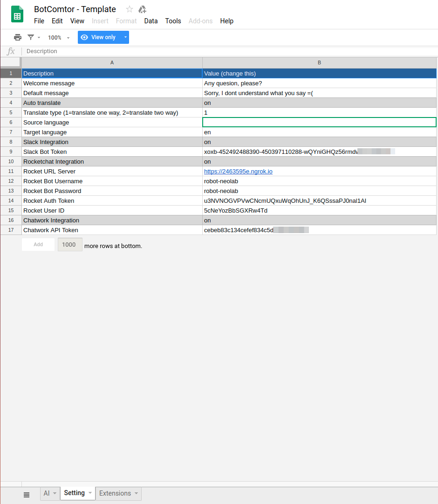Open the greyed Add-ons menu
The width and height of the screenshot is (438, 504).
(200, 21)
